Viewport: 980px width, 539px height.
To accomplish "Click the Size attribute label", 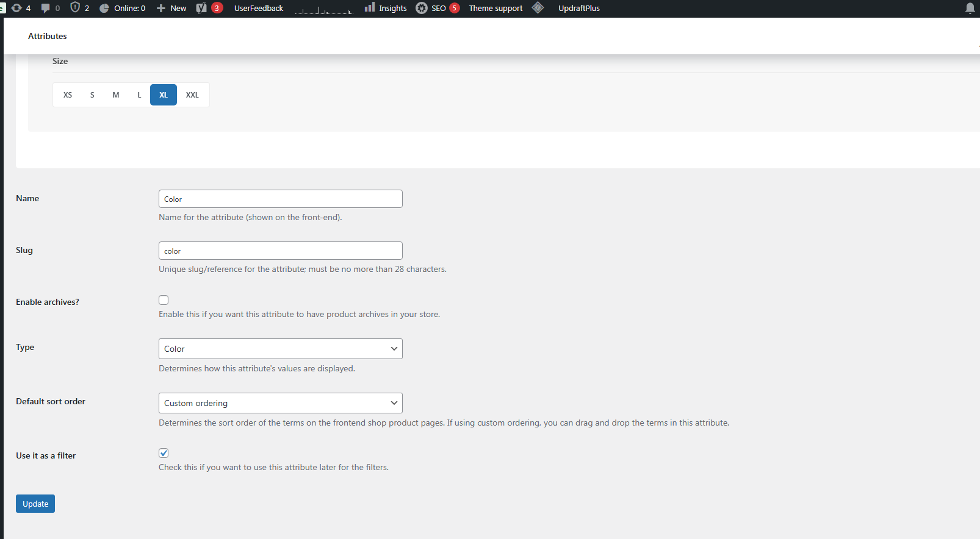I will (60, 61).
